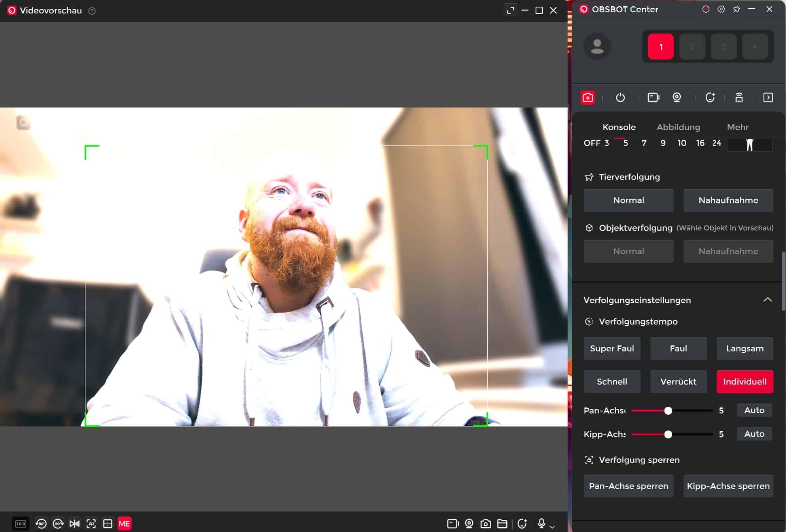Expand the side panel arrow icon

[768, 98]
